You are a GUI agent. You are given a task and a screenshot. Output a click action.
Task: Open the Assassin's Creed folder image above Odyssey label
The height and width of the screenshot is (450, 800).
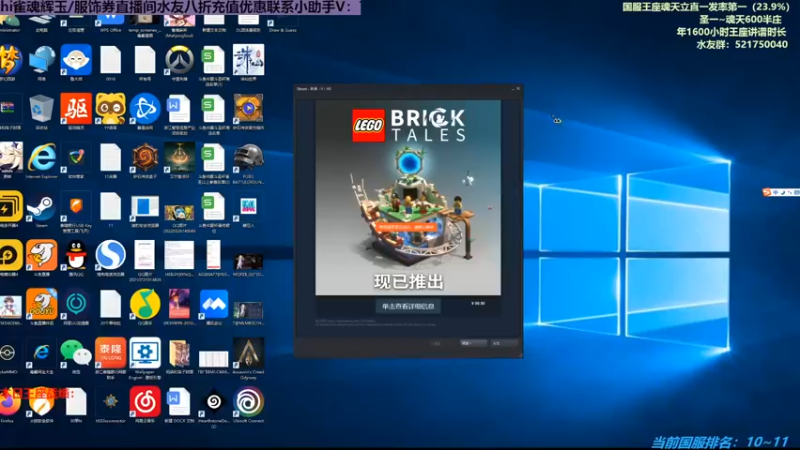248,353
